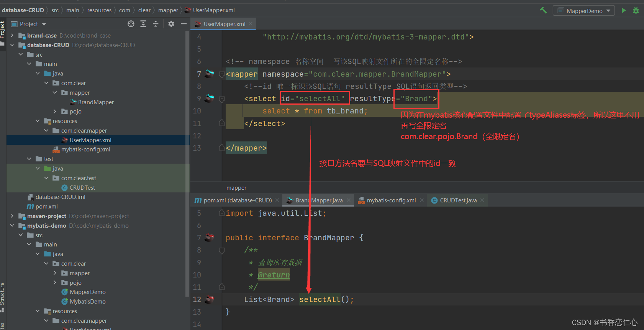This screenshot has width=644, height=330.
Task: Click the Collapse All icon in Project panel
Action: [x=156, y=24]
